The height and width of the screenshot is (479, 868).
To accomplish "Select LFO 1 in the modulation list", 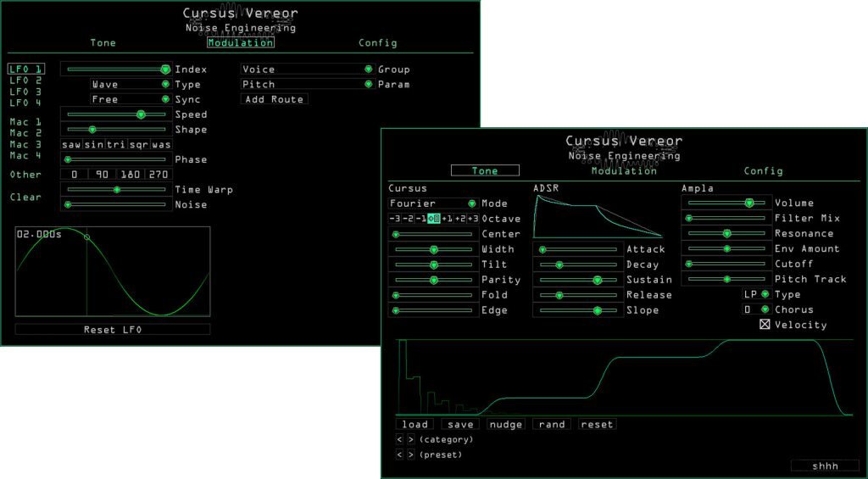I will pyautogui.click(x=25, y=70).
